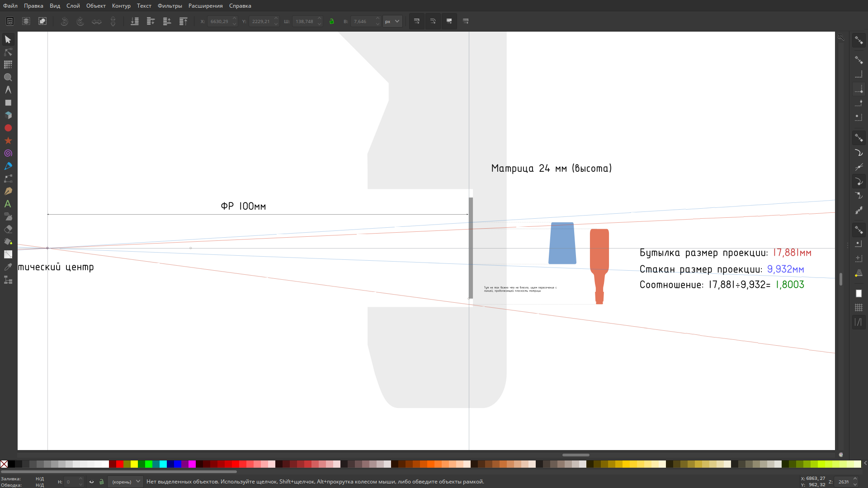Pick the Eraser tool
This screenshot has width=868, height=488.
(8, 230)
